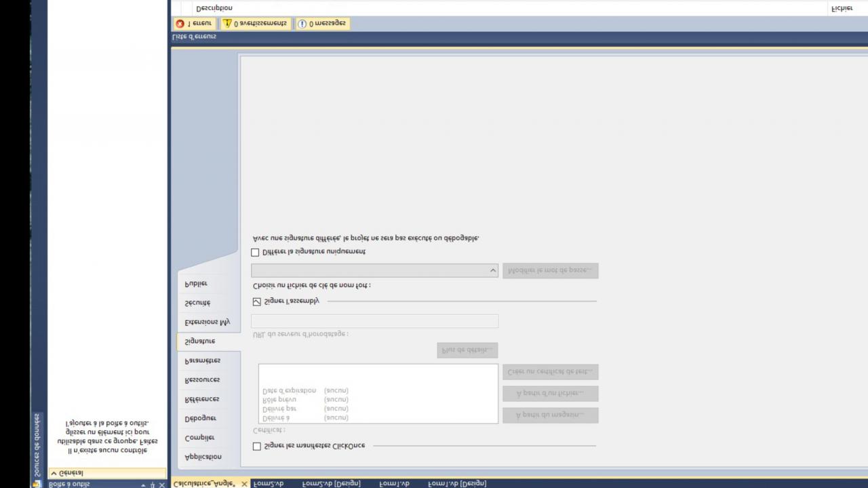Toggle the '1 erreur' error filter
868x488 pixels.
[195, 23]
